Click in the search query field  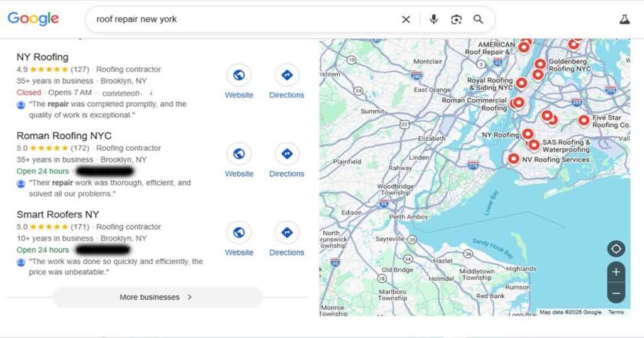tap(245, 19)
